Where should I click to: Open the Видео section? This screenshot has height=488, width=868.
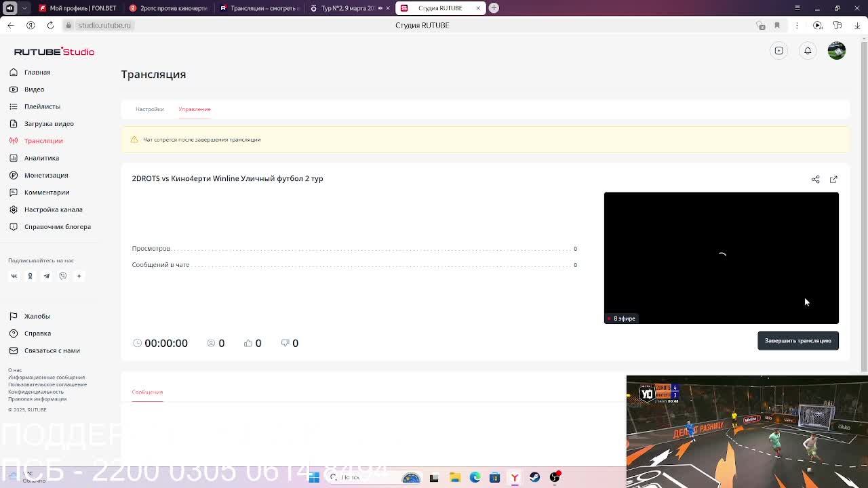34,89
